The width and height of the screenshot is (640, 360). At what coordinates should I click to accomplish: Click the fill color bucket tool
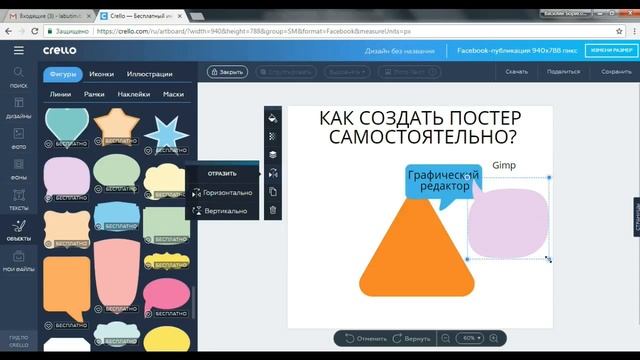tap(273, 118)
